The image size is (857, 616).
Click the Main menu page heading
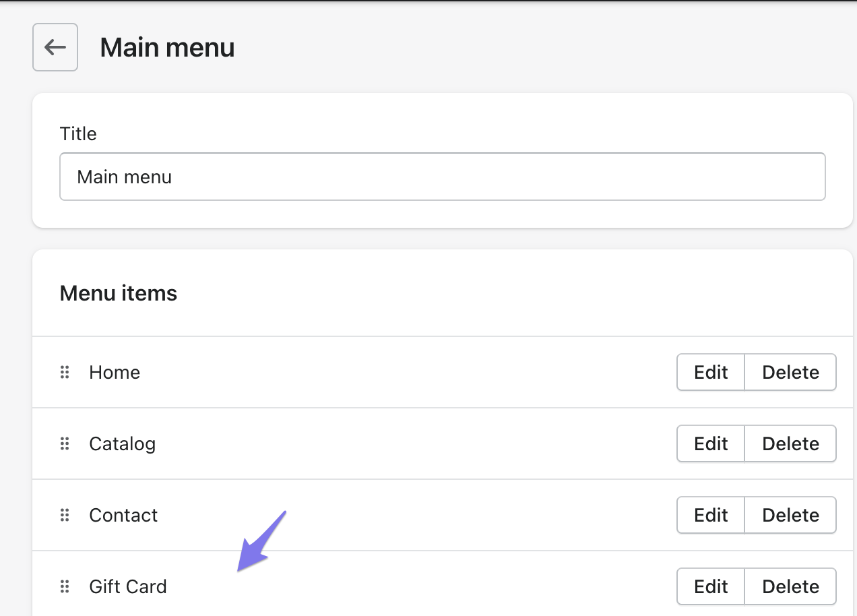tap(167, 48)
